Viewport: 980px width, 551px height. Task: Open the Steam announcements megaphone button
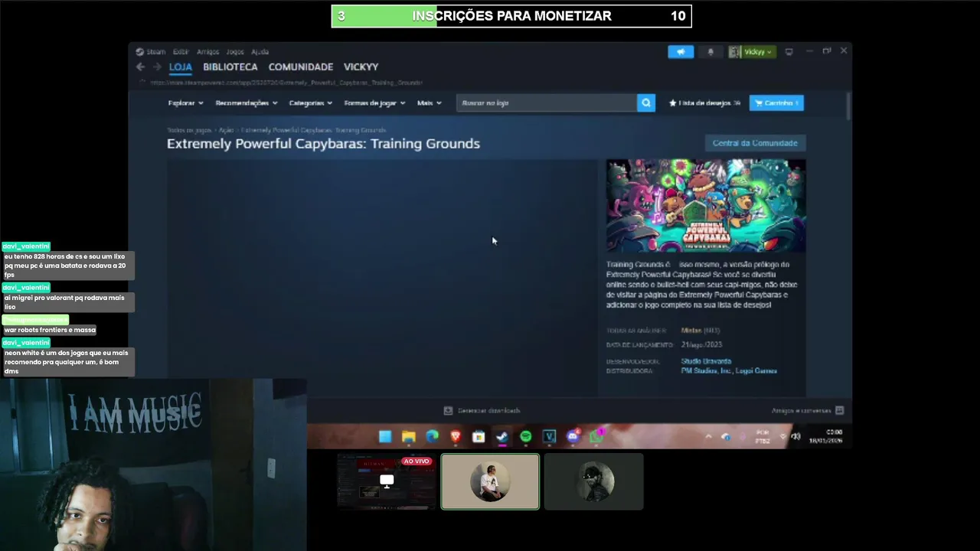point(681,51)
